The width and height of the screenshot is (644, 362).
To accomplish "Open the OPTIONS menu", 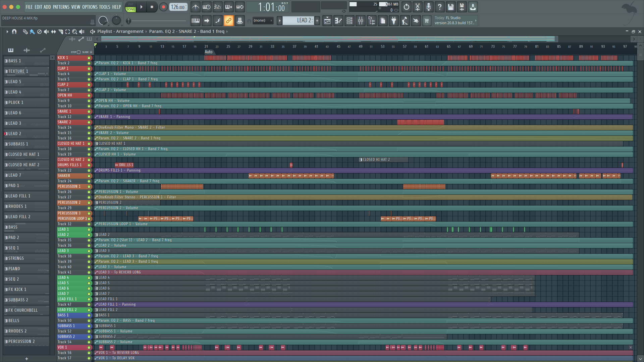I will (x=90, y=7).
